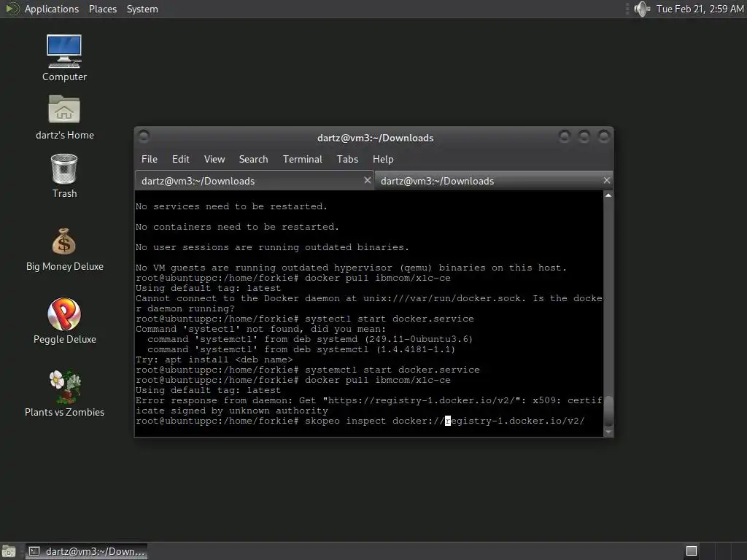Open the System menu in top panel
The image size is (747, 560).
[x=142, y=9]
